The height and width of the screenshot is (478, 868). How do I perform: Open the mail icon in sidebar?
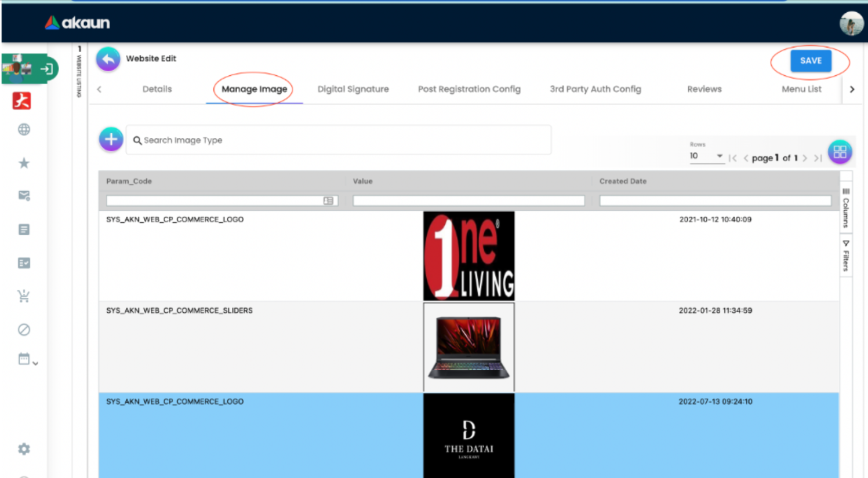pos(24,196)
